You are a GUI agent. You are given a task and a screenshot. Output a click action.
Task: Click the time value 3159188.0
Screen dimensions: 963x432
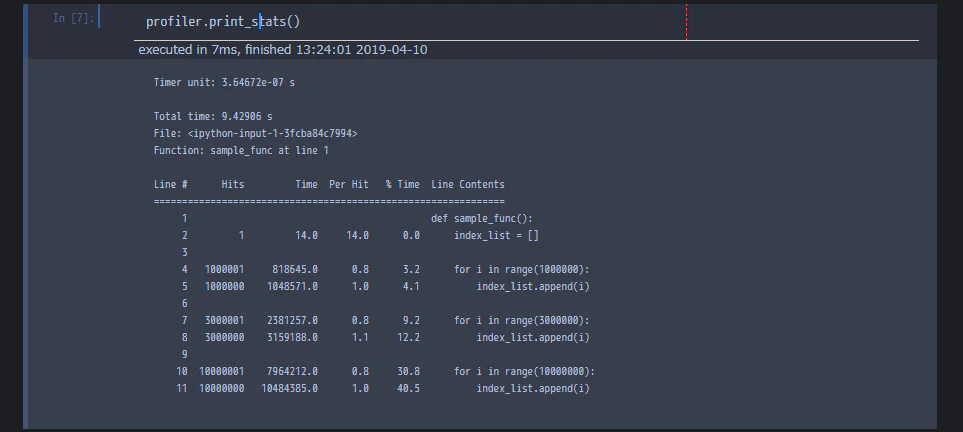292,337
